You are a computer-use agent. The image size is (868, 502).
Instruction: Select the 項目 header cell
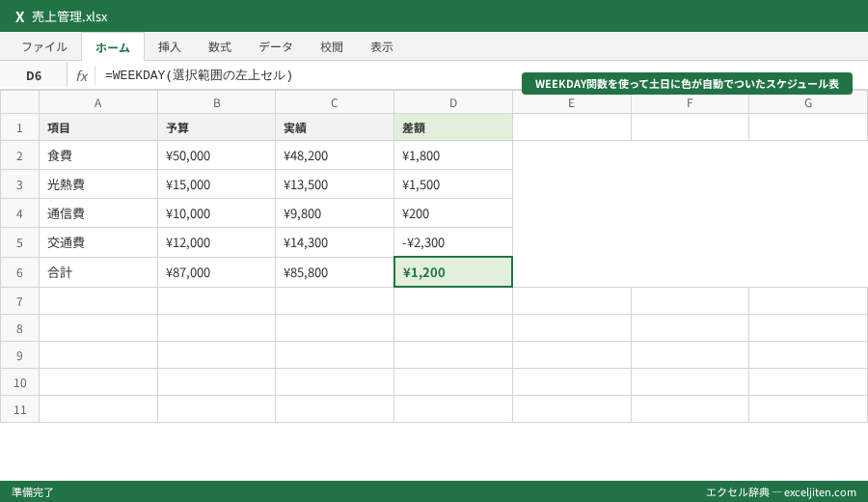tap(98, 127)
